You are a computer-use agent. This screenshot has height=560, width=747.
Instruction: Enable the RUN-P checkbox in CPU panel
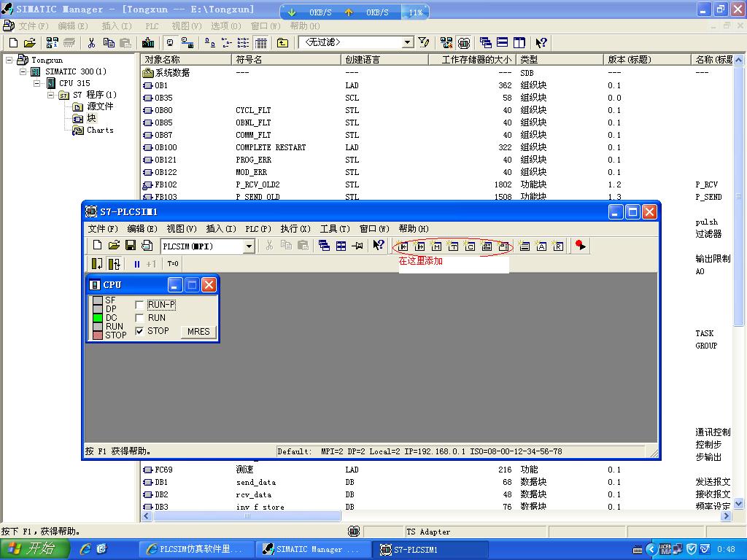[139, 305]
